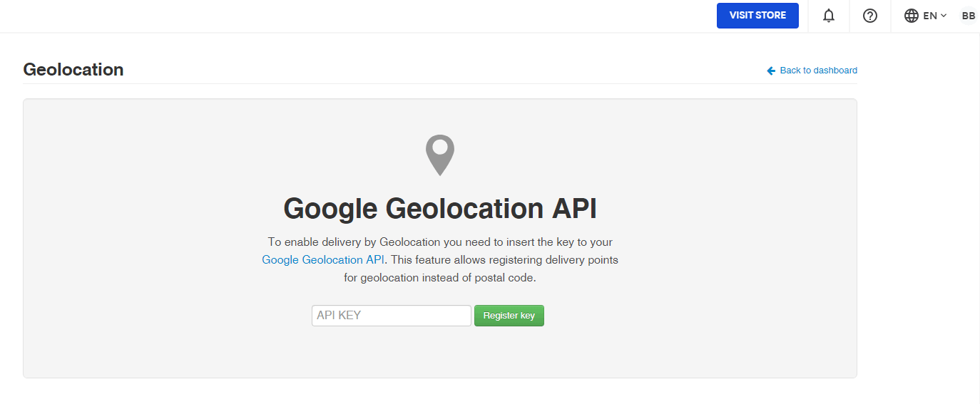Expand the language chevron next to EN
Image resolution: width=980 pixels, height=404 pixels.
coord(944,16)
